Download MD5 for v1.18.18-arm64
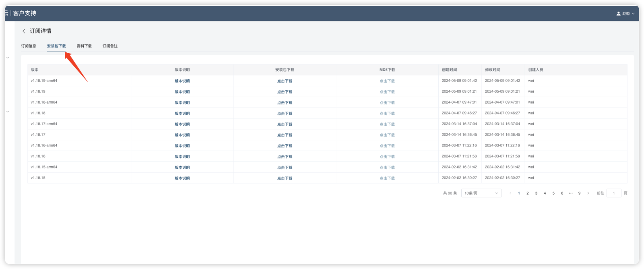This screenshot has height=269, width=644. pos(387,103)
